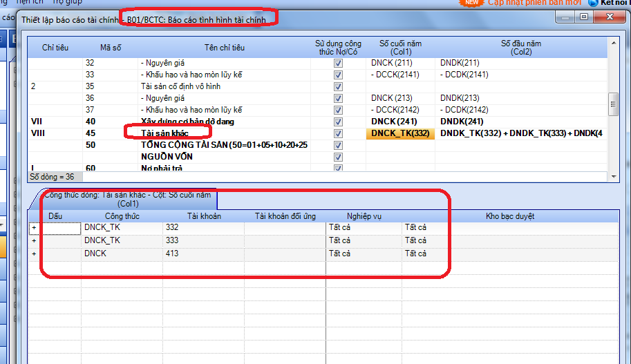This screenshot has width=631, height=364.
Task: Select the - DCCK(2141) cell
Action: pos(400,75)
